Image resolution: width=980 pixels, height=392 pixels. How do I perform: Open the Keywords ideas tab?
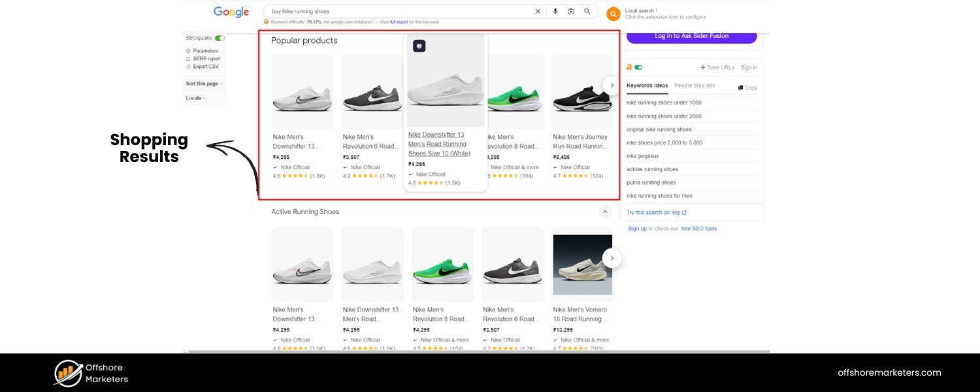point(647,86)
